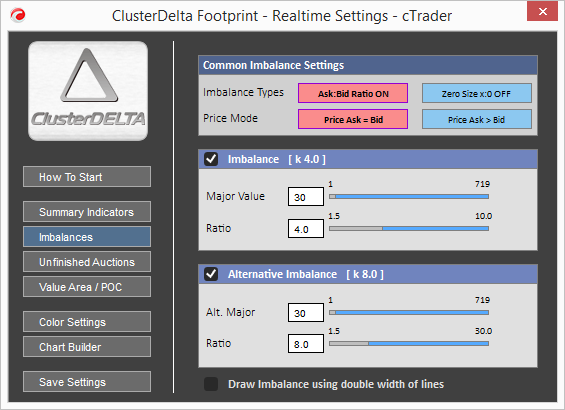Screen dimensions: 565x410
Task: Click the ClusterDELTA logo image
Action: tap(88, 90)
